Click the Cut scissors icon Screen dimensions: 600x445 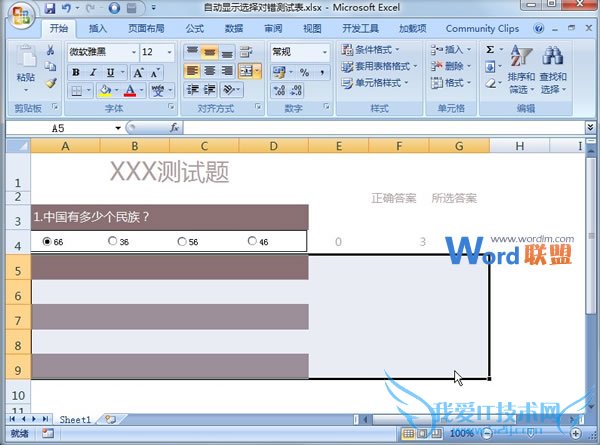point(50,50)
